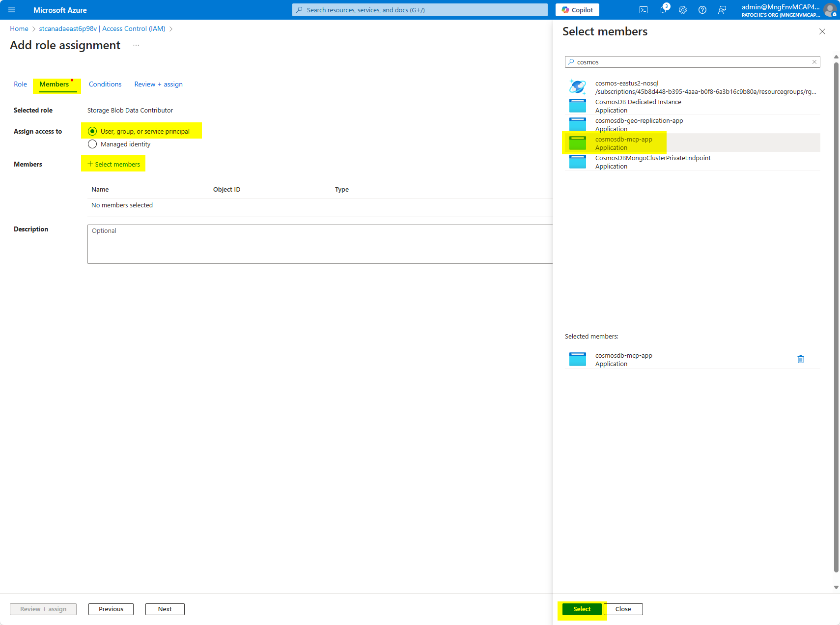Click the members panel scrollbar up arrow
This screenshot has width=840, height=625.
click(836, 57)
